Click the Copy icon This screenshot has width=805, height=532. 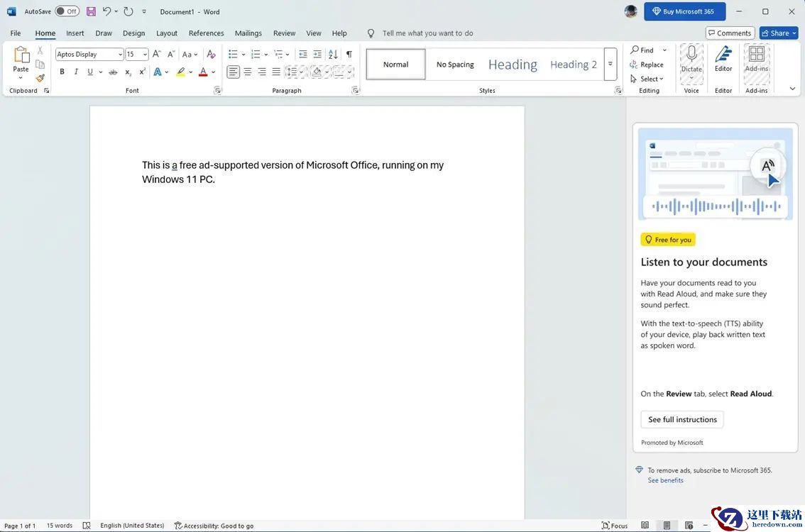[x=40, y=65]
